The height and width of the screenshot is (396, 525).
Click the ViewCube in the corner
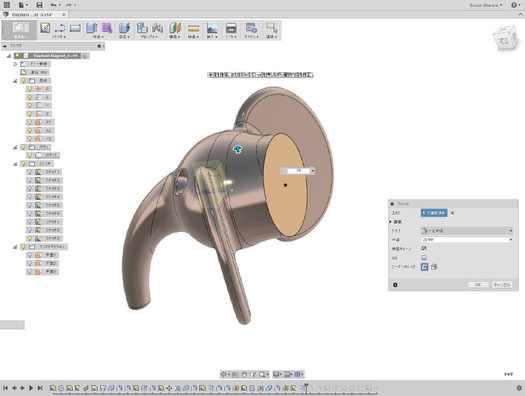pyautogui.click(x=505, y=38)
